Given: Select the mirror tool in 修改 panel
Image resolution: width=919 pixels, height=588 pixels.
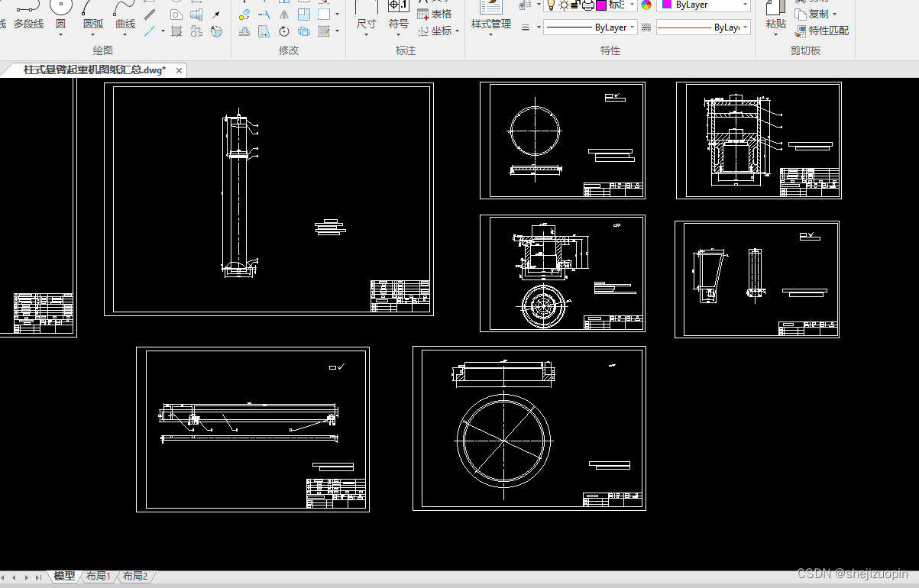Looking at the screenshot, I should [x=284, y=15].
